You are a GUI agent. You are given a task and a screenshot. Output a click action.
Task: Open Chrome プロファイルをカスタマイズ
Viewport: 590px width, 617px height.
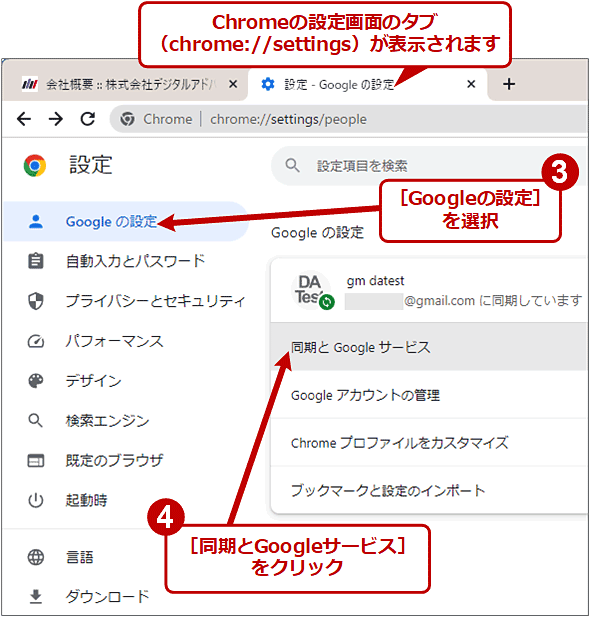(x=429, y=443)
